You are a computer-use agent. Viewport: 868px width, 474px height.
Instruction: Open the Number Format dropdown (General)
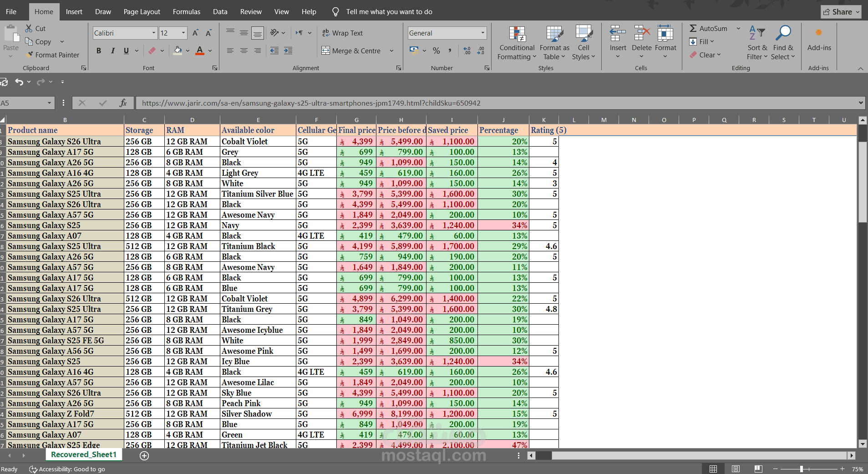[x=482, y=33]
